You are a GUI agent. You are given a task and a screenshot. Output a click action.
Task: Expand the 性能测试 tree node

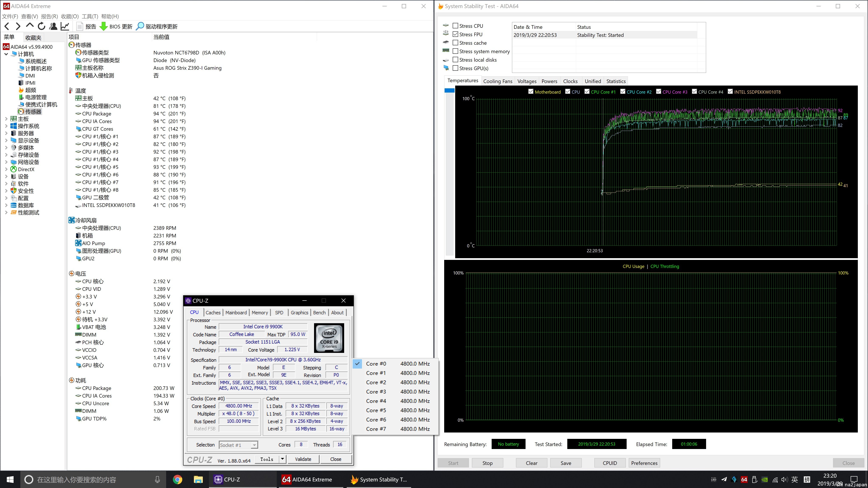pos(6,212)
